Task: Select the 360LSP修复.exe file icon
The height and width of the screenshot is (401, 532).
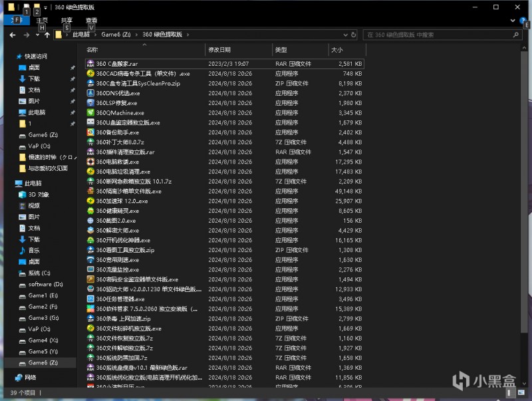Action: click(x=90, y=103)
